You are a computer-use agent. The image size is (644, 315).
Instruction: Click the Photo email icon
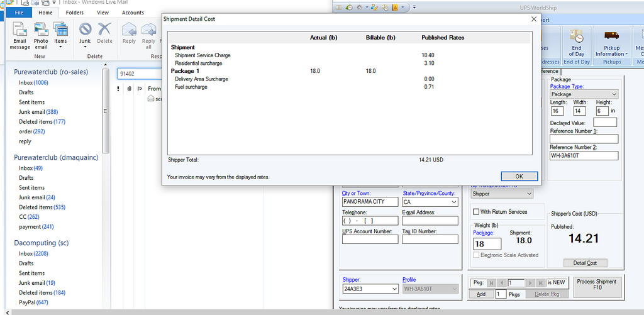click(x=41, y=30)
